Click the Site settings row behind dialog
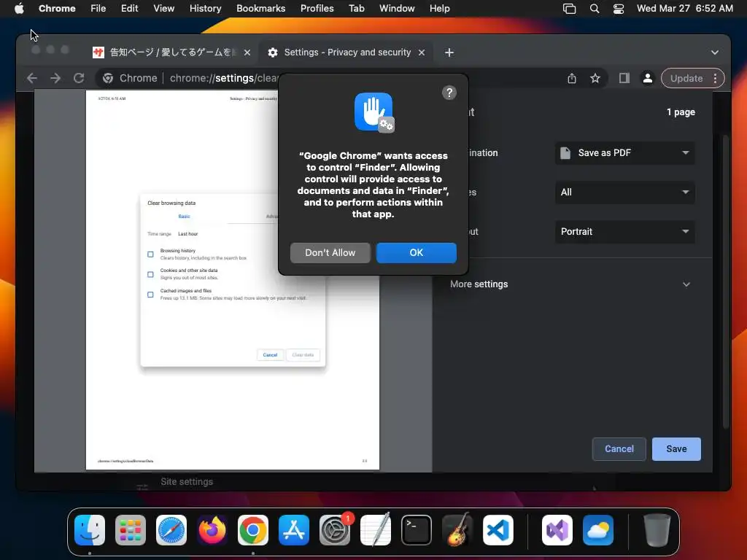Image resolution: width=747 pixels, height=560 pixels. click(186, 481)
